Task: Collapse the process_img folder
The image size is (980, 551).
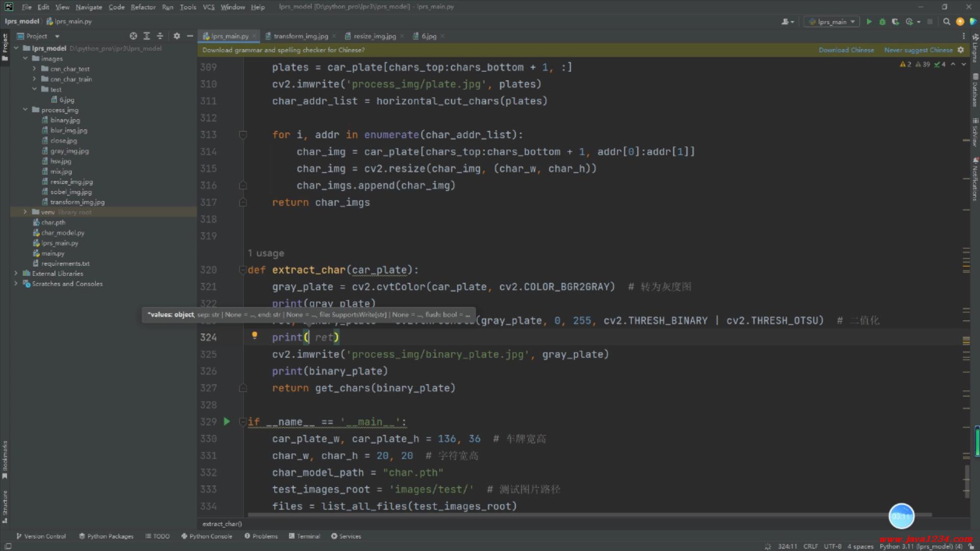Action: click(25, 110)
